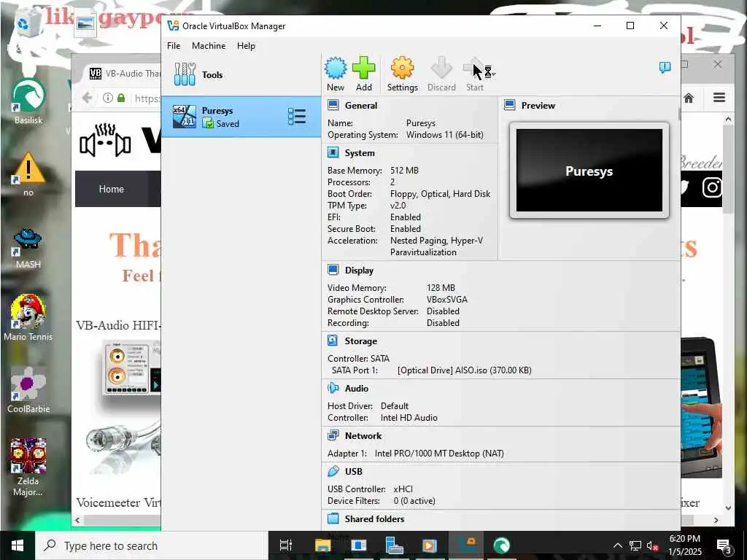
Task: Click the Instagram icon on web page
Action: tap(712, 187)
